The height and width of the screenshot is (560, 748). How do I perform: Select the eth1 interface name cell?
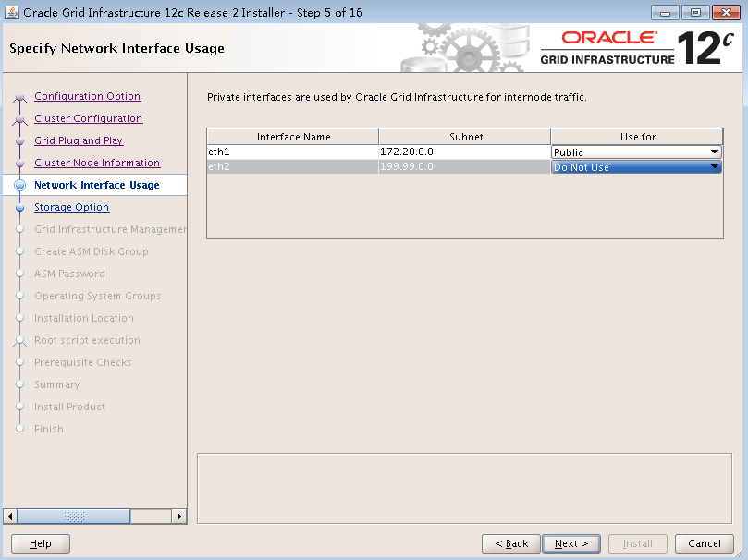tap(293, 152)
